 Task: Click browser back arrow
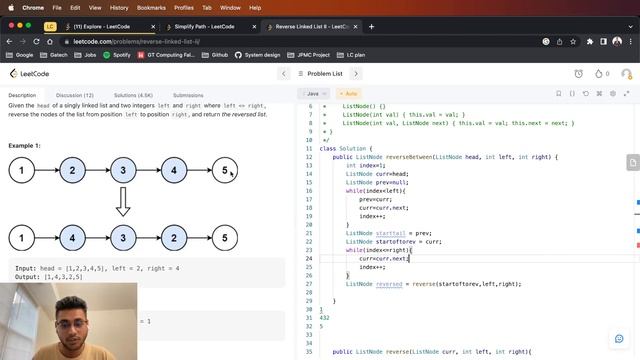(x=9, y=41)
